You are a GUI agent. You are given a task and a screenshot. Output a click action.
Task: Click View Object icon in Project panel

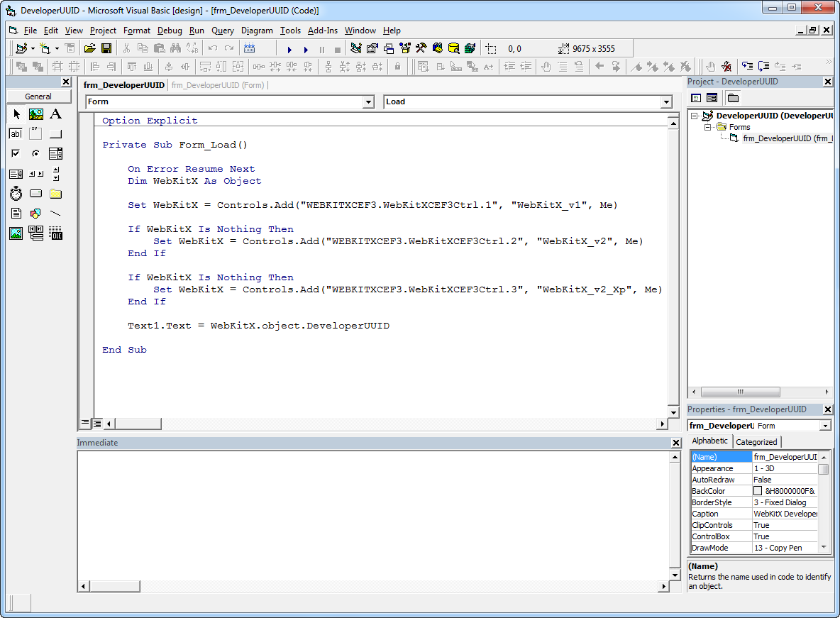click(x=712, y=98)
